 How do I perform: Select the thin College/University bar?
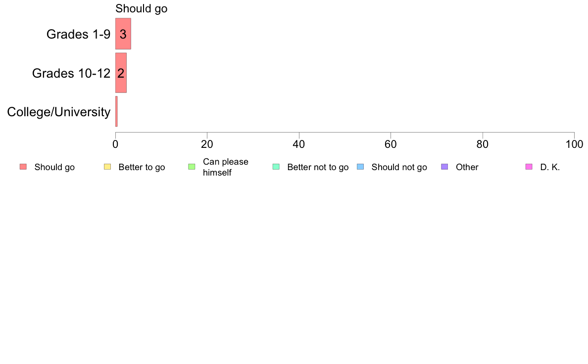pyautogui.click(x=116, y=111)
